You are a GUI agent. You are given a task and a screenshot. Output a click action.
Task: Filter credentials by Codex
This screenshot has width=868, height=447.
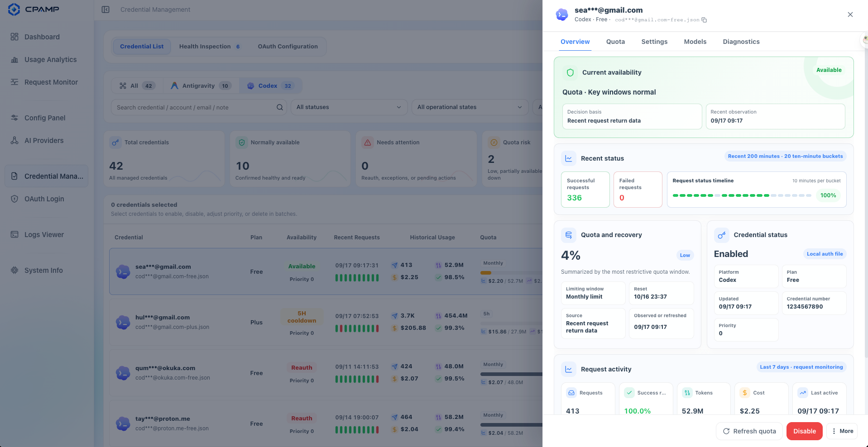[x=271, y=86]
